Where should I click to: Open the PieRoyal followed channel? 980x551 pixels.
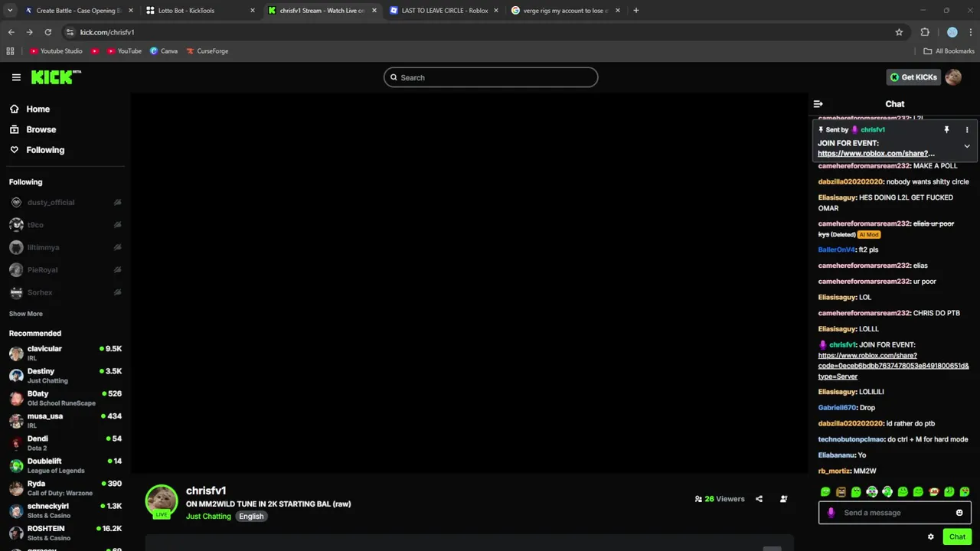[x=65, y=270]
